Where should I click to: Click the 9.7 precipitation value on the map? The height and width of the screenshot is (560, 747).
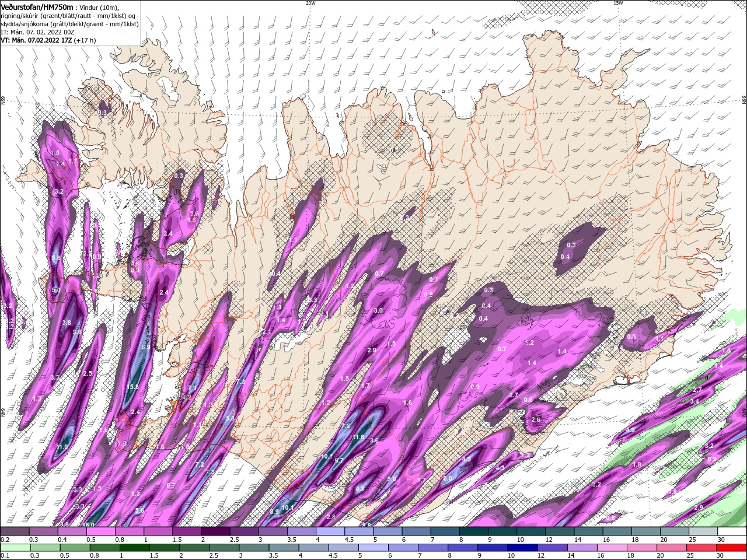tap(339, 460)
